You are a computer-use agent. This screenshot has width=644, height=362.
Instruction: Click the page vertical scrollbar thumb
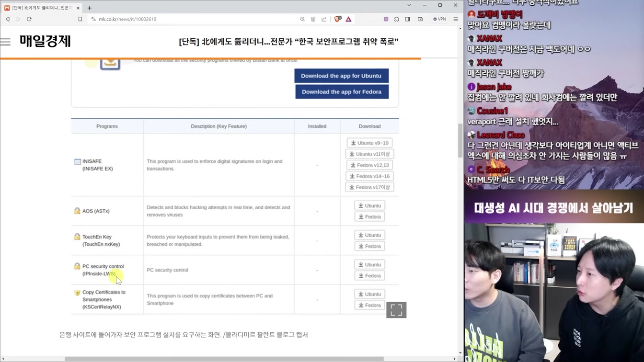460,141
